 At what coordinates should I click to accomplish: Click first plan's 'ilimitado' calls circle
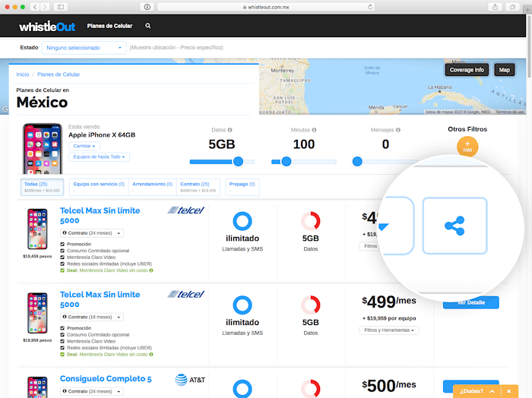(242, 221)
